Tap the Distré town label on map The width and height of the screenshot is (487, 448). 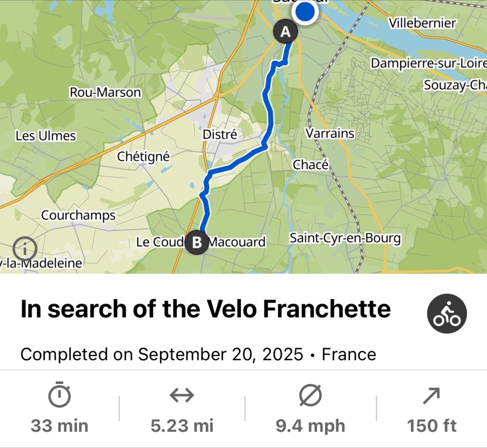click(220, 135)
